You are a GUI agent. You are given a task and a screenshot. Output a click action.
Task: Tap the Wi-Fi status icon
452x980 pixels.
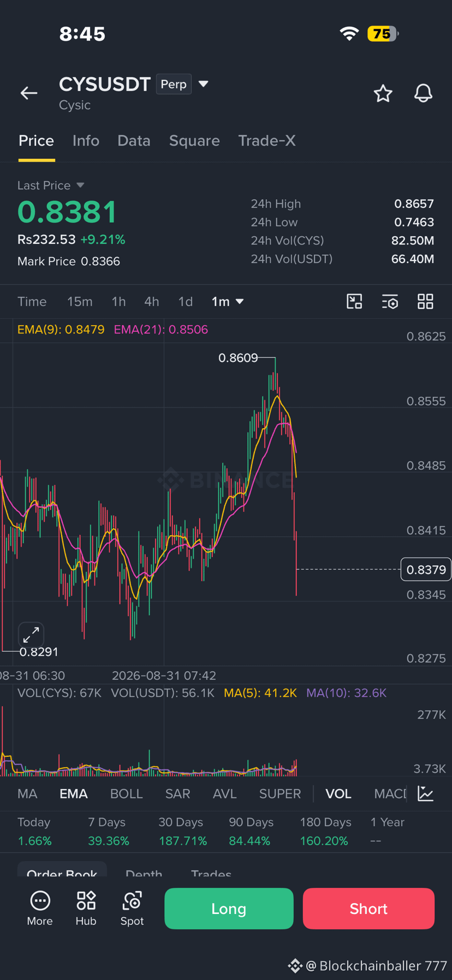coord(349,34)
